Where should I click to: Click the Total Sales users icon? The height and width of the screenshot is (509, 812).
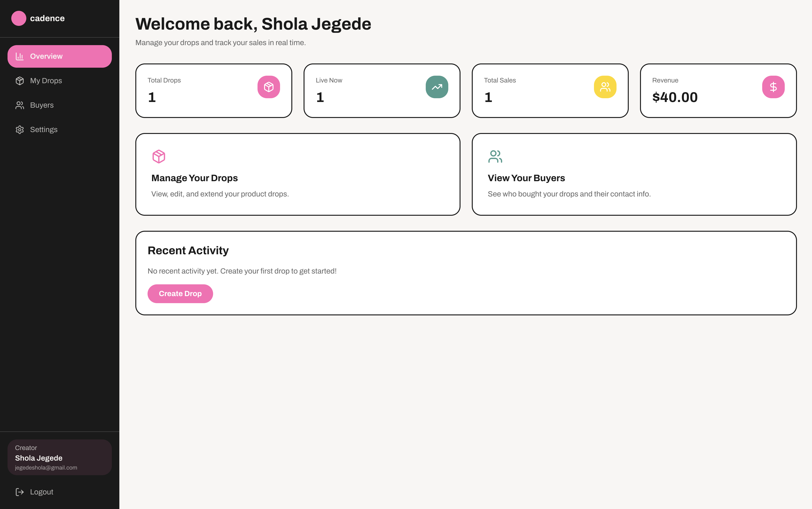coord(605,87)
